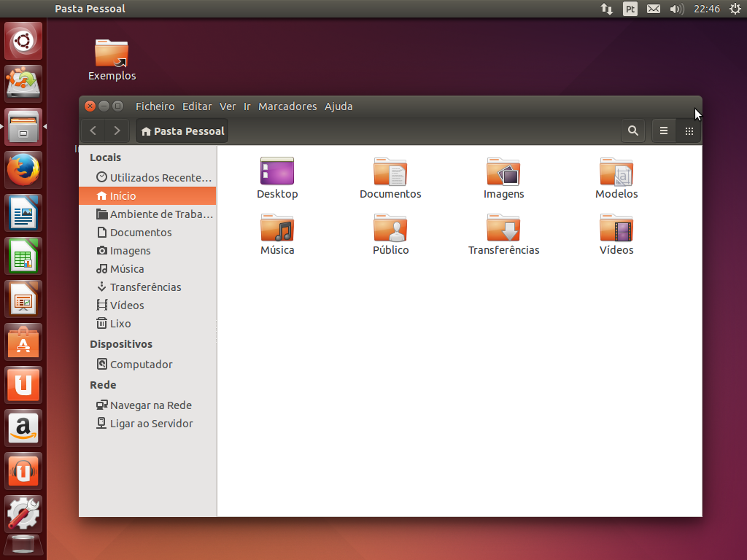Switch to list view
747x560 pixels.
(663, 131)
